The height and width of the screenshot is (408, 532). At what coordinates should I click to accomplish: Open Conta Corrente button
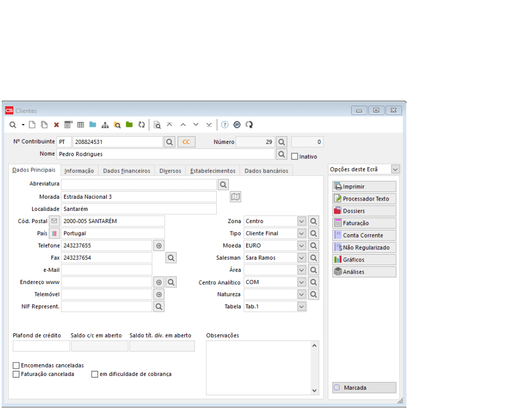(364, 235)
